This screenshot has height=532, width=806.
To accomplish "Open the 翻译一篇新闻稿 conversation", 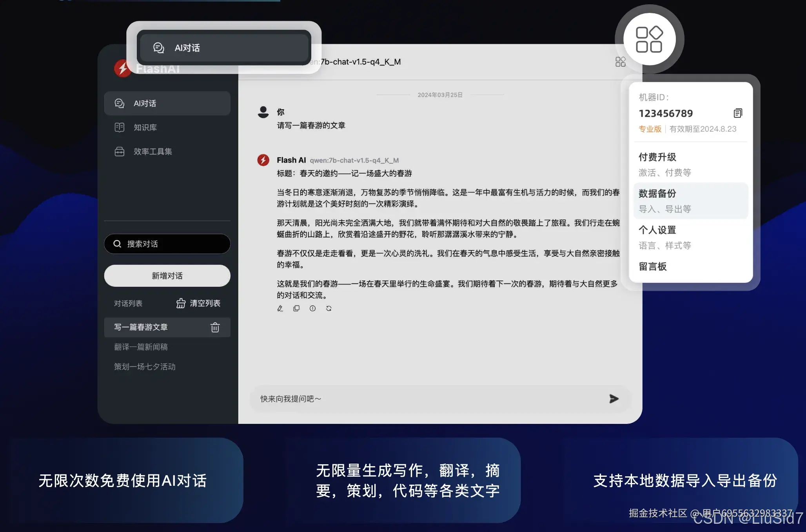I will coord(141,347).
